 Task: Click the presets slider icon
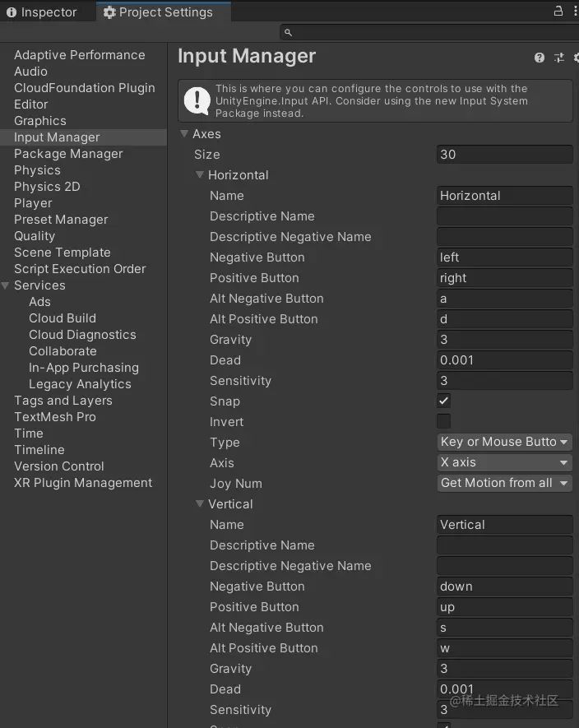559,58
